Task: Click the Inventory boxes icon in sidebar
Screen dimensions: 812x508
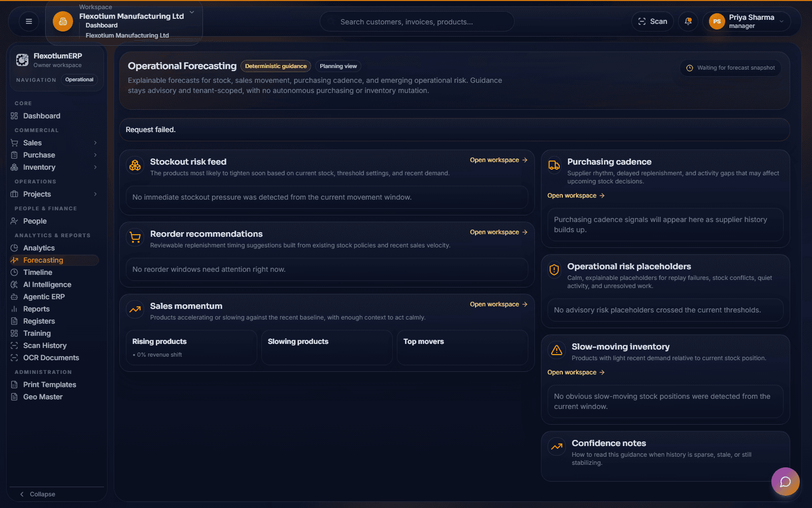Action: click(x=14, y=167)
